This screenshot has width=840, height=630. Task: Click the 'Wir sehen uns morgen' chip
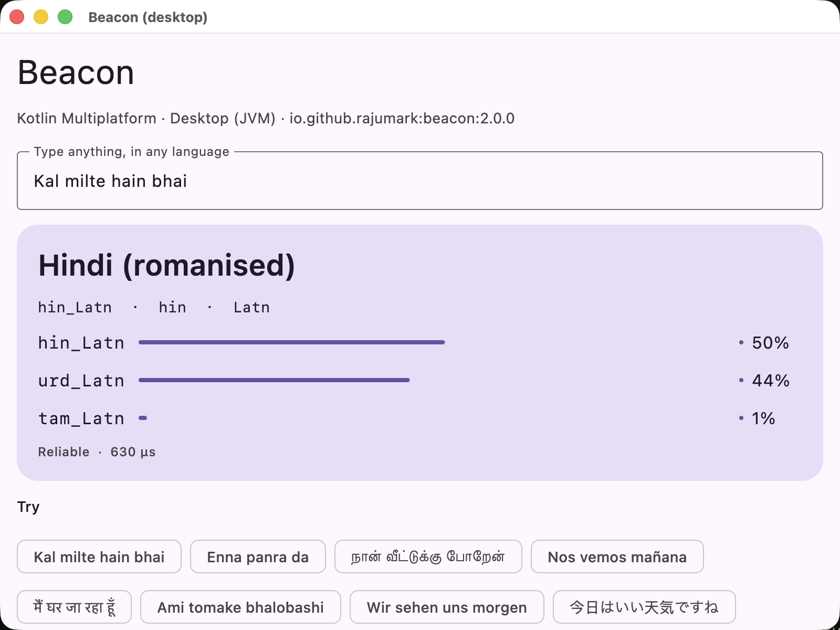pyautogui.click(x=447, y=607)
